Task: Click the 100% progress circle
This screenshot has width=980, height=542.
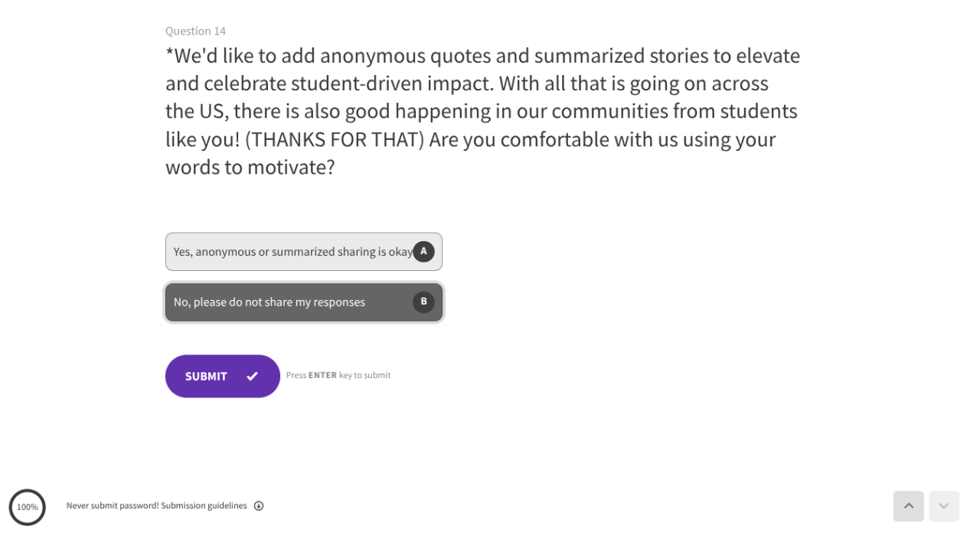Action: pyautogui.click(x=28, y=507)
